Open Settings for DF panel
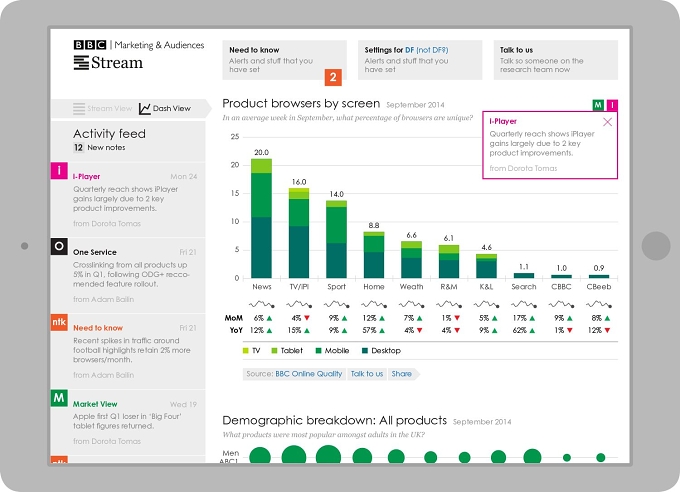The width and height of the screenshot is (680, 492). tap(420, 60)
